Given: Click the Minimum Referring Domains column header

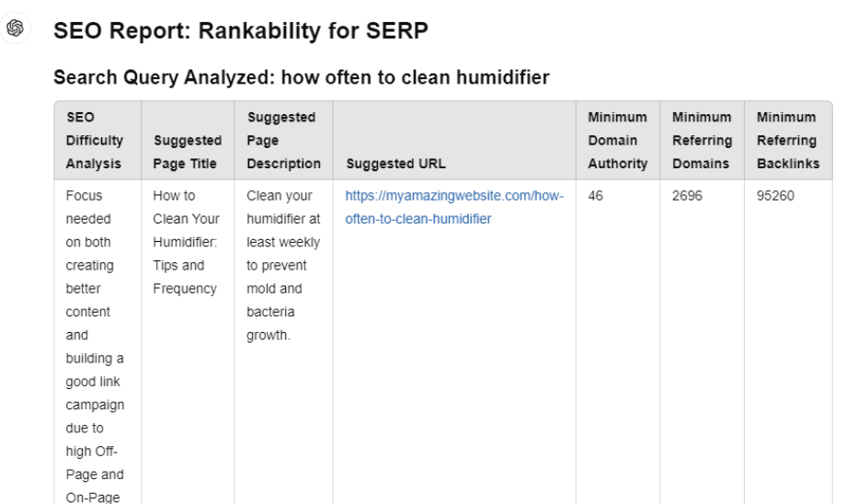Looking at the screenshot, I should (702, 141).
